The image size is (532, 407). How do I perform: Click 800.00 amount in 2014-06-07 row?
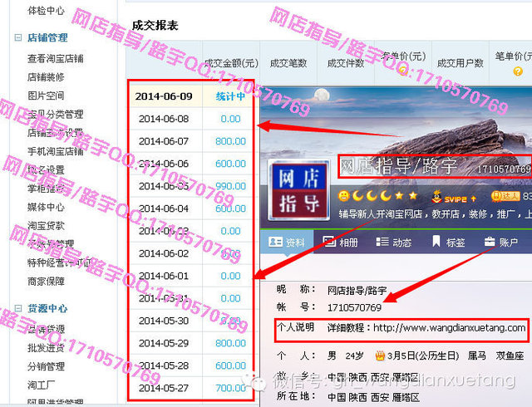click(231, 141)
